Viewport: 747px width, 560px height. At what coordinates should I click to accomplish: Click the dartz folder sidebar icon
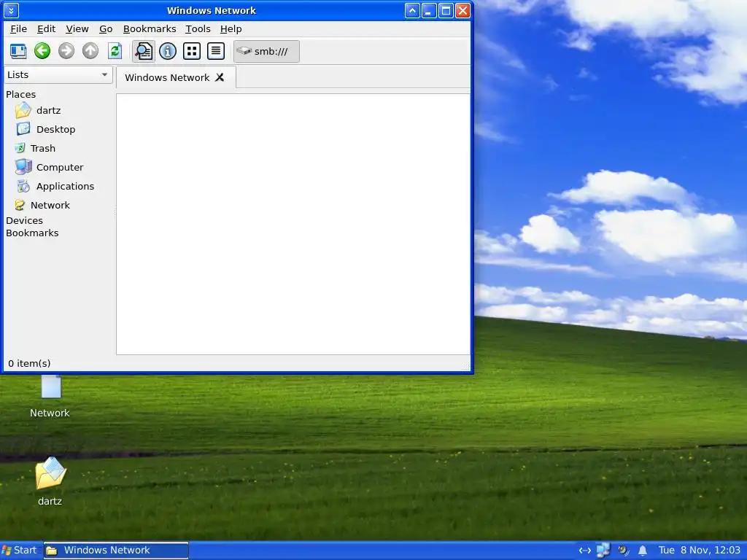click(x=23, y=111)
